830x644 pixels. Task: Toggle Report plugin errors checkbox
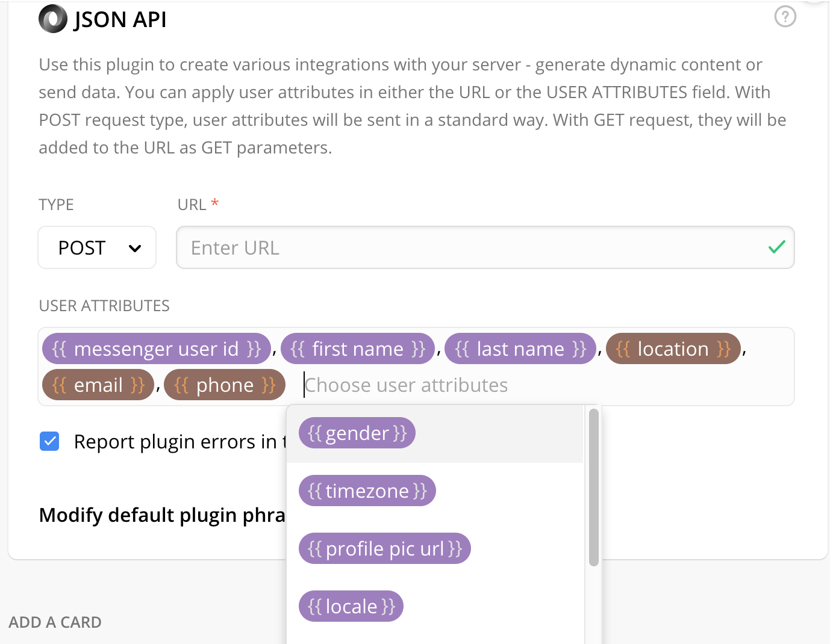coord(49,441)
